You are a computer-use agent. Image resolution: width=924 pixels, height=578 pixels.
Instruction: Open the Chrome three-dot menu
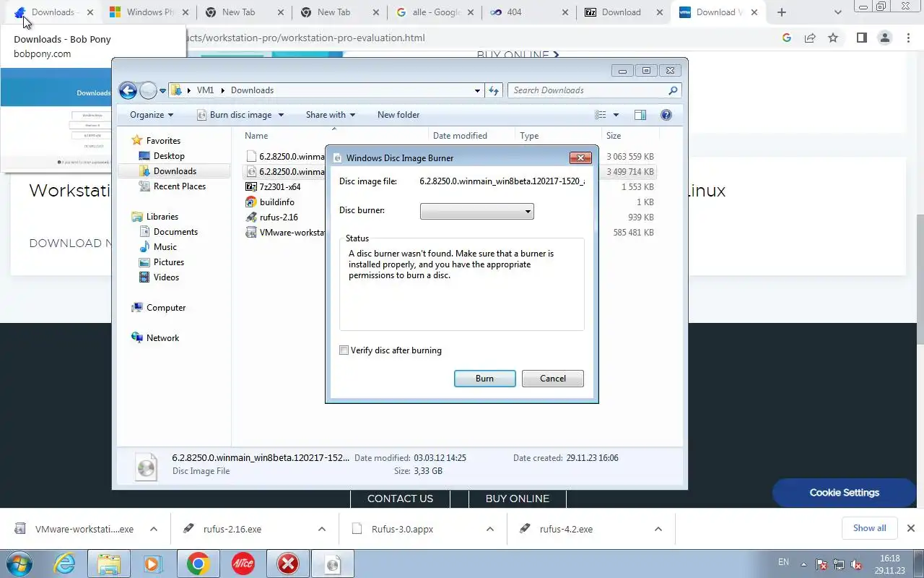pyautogui.click(x=909, y=38)
